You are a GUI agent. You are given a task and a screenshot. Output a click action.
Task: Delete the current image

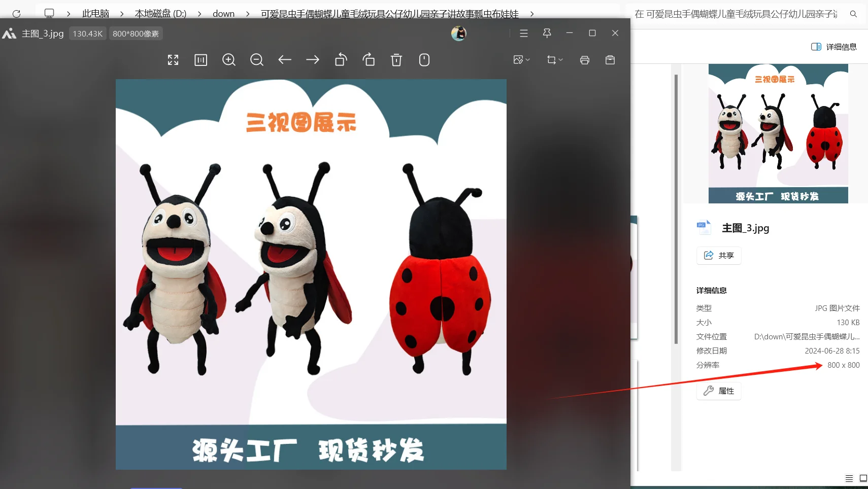(x=396, y=59)
